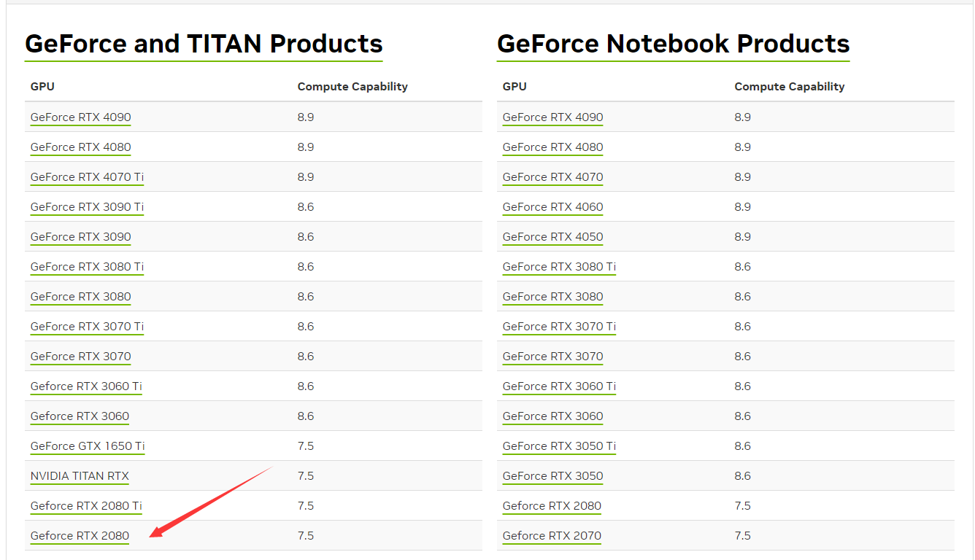Select the 8.9 value in the notebook RTX 4050 row
The height and width of the screenshot is (560, 975).
coord(743,237)
